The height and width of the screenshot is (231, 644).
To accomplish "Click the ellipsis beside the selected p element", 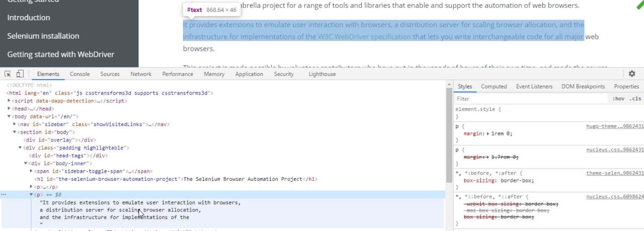I will (x=4, y=194).
